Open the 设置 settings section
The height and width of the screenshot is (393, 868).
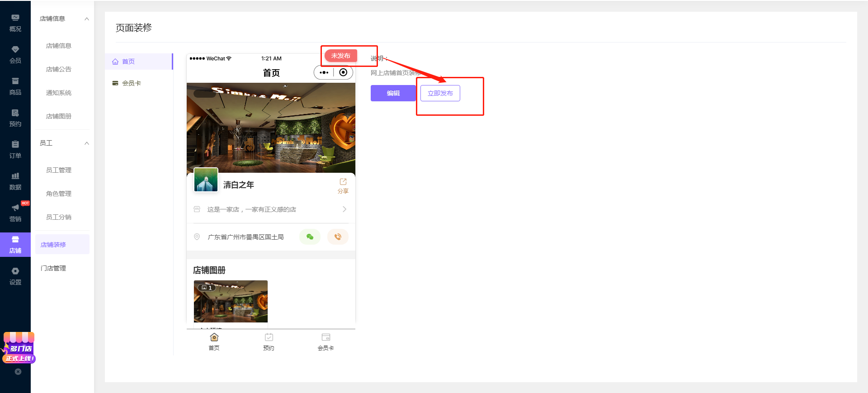click(x=15, y=276)
